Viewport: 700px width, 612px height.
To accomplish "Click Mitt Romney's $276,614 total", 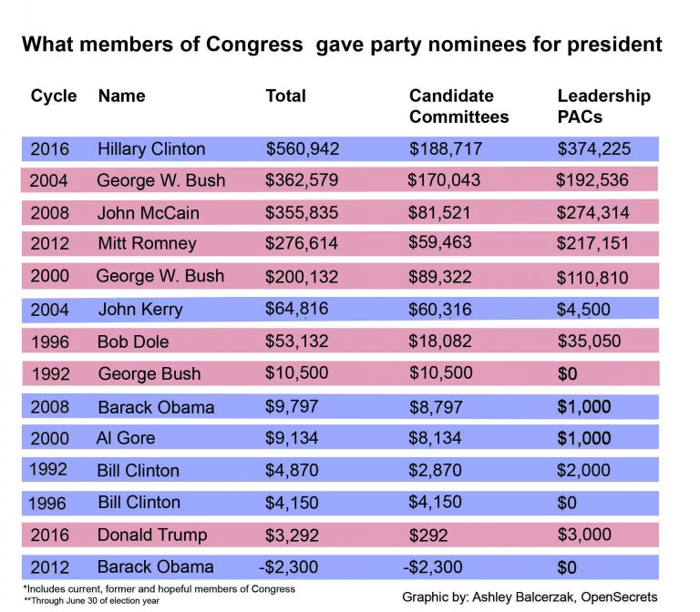I will (302, 243).
